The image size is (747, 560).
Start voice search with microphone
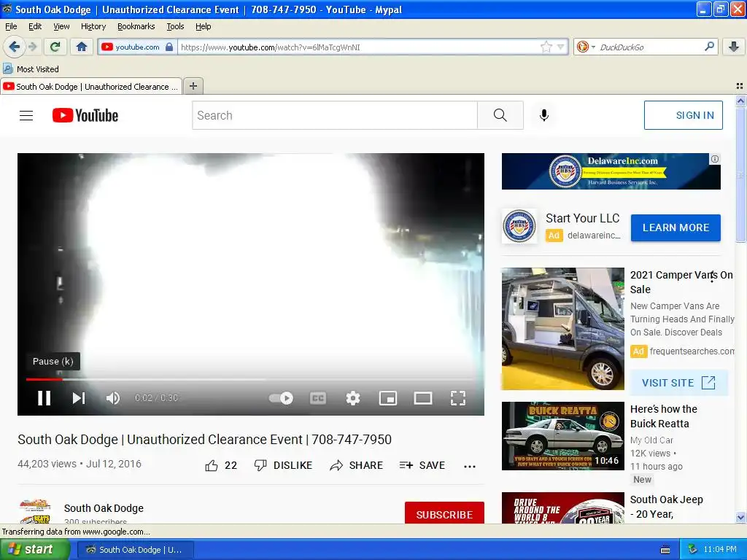(544, 115)
